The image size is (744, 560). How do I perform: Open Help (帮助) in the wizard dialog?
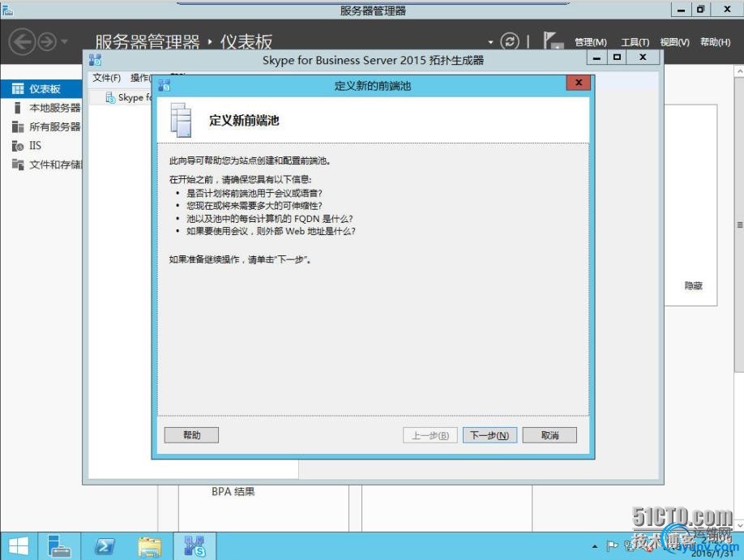(192, 435)
